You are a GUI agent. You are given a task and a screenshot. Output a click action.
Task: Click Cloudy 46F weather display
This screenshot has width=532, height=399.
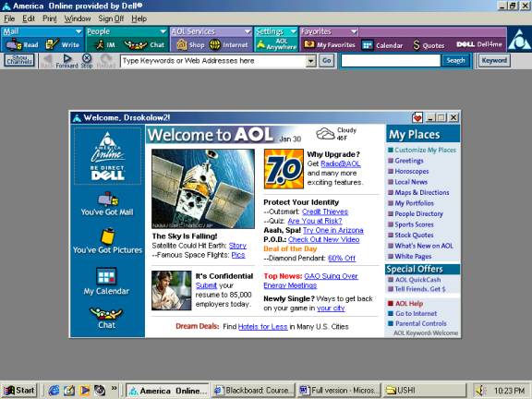tap(336, 134)
